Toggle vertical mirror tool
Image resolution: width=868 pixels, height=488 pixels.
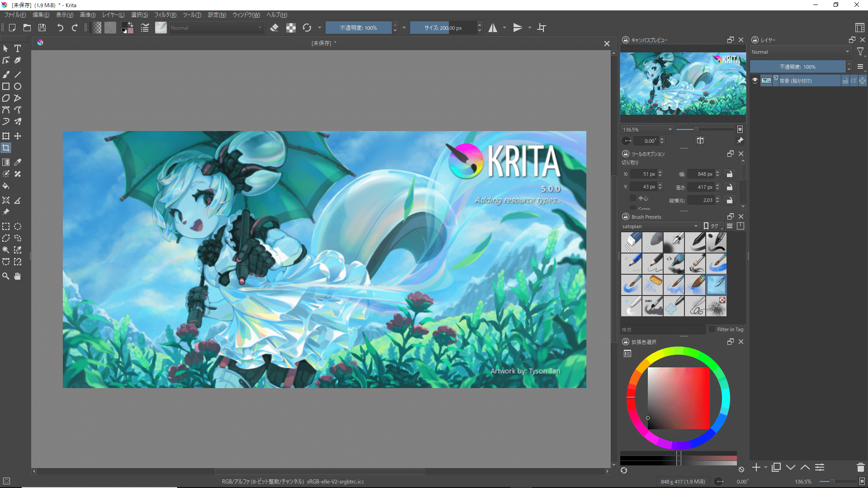[x=518, y=28]
